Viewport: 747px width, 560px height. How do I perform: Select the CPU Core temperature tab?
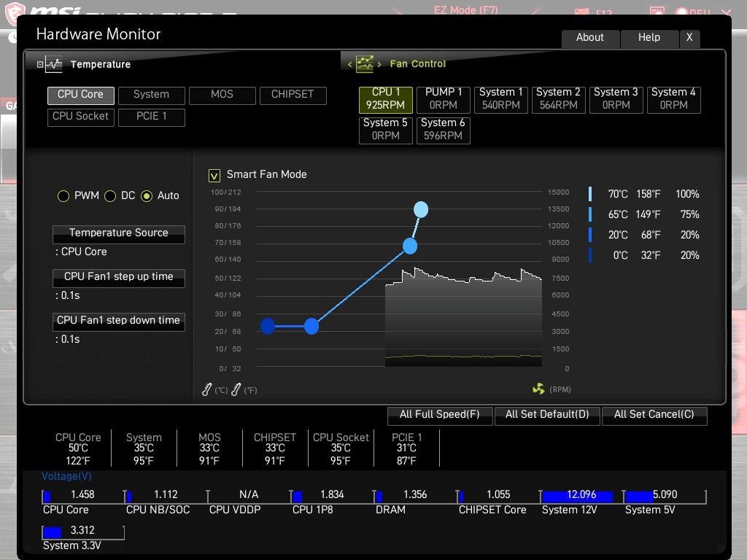click(x=80, y=96)
